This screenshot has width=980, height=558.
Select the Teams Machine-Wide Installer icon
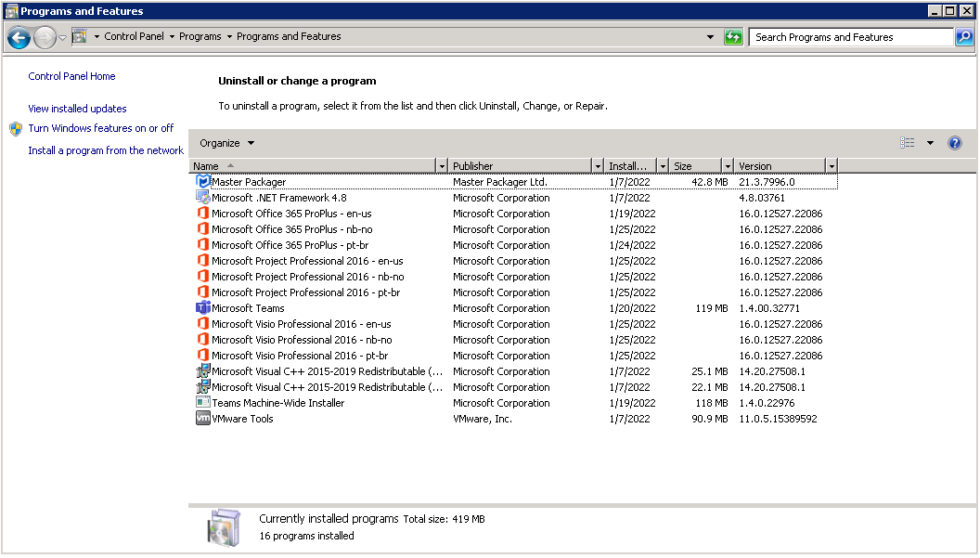(204, 402)
